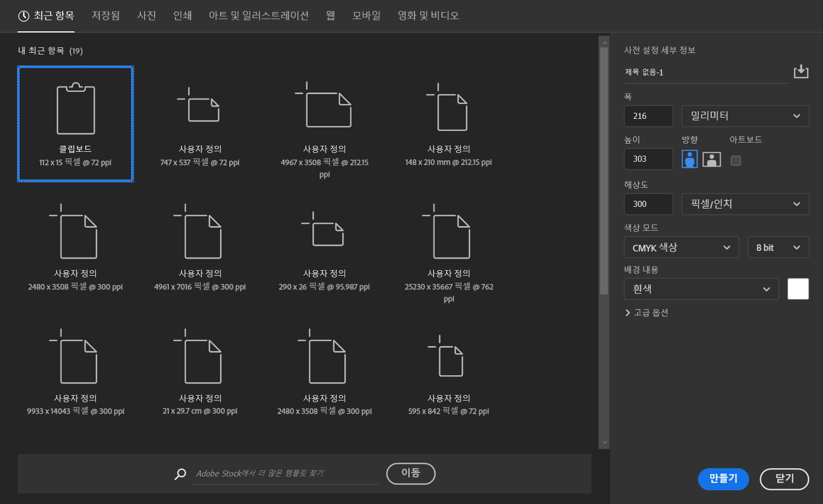Expand 고급 옵션 section
The width and height of the screenshot is (823, 504).
tap(646, 313)
